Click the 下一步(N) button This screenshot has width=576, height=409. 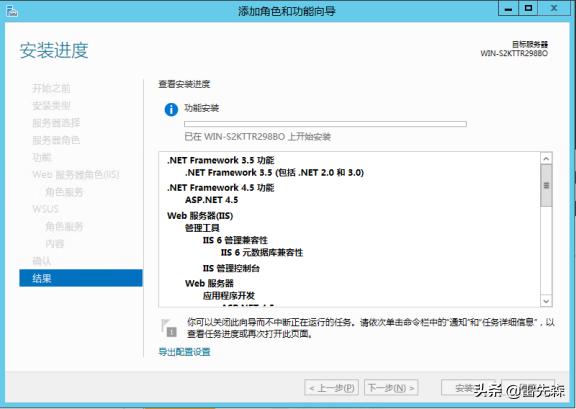coord(391,388)
